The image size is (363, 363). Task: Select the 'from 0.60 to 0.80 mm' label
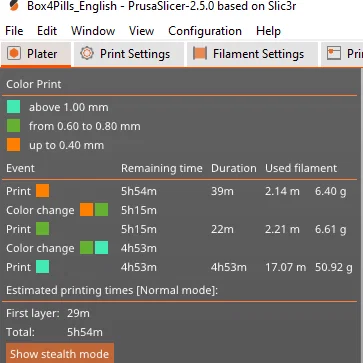click(x=85, y=126)
